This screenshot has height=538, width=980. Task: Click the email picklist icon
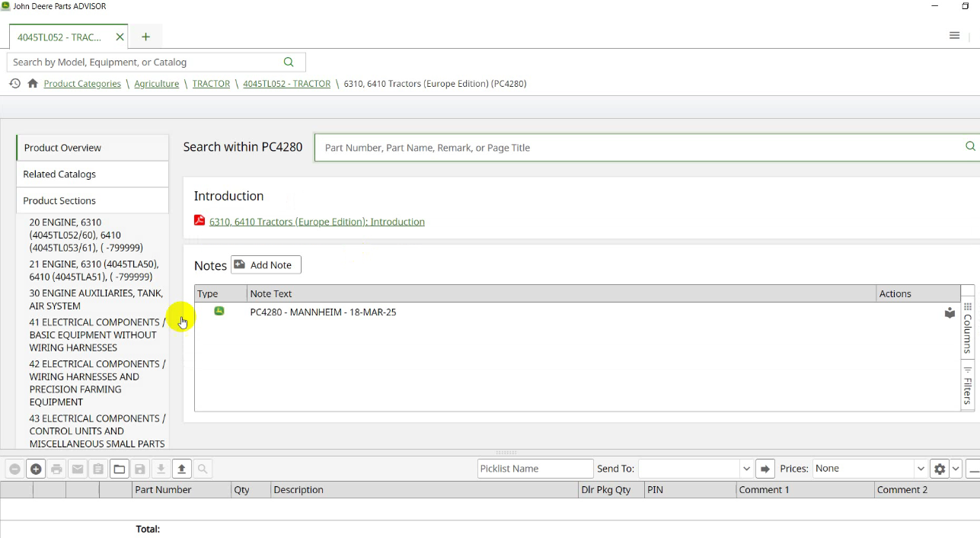point(78,469)
